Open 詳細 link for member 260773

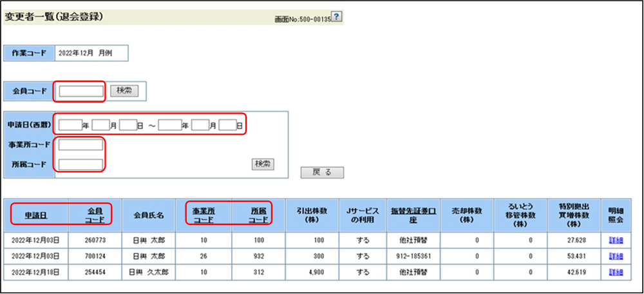pyautogui.click(x=616, y=239)
